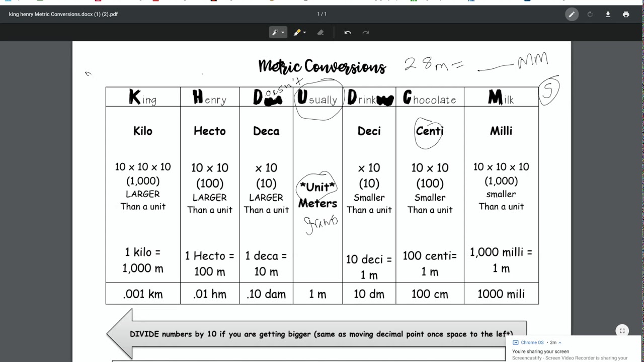This screenshot has height=362, width=644.
Task: Click the '100 cm' cell
Action: [430, 294]
